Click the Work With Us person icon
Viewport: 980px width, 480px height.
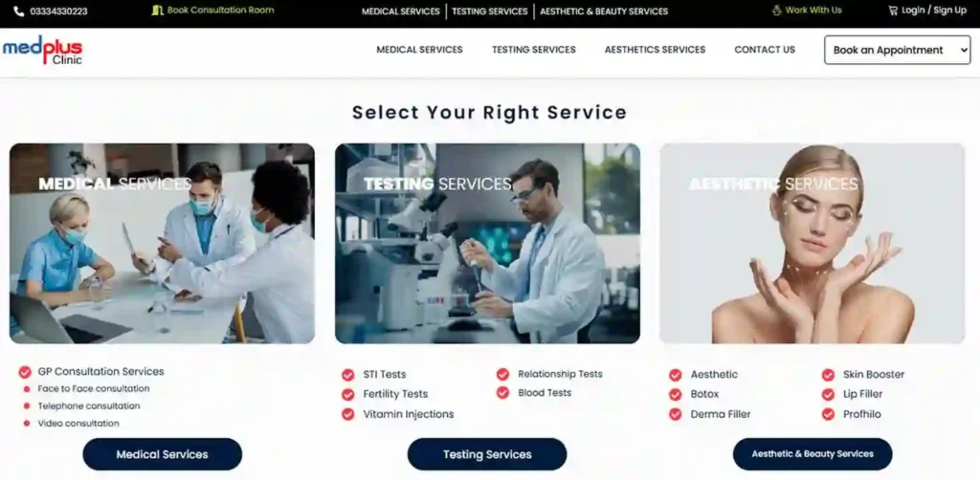(x=777, y=11)
